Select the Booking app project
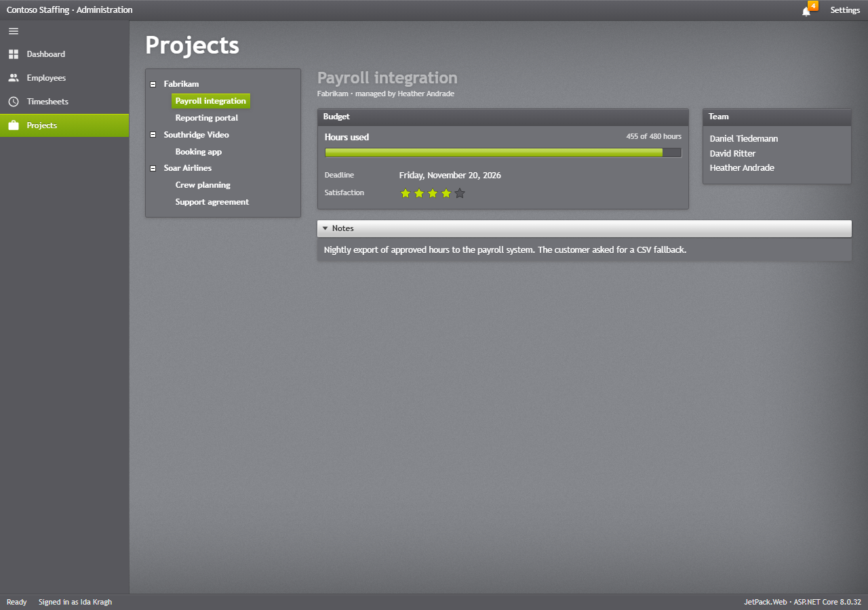The image size is (868, 610). (199, 152)
